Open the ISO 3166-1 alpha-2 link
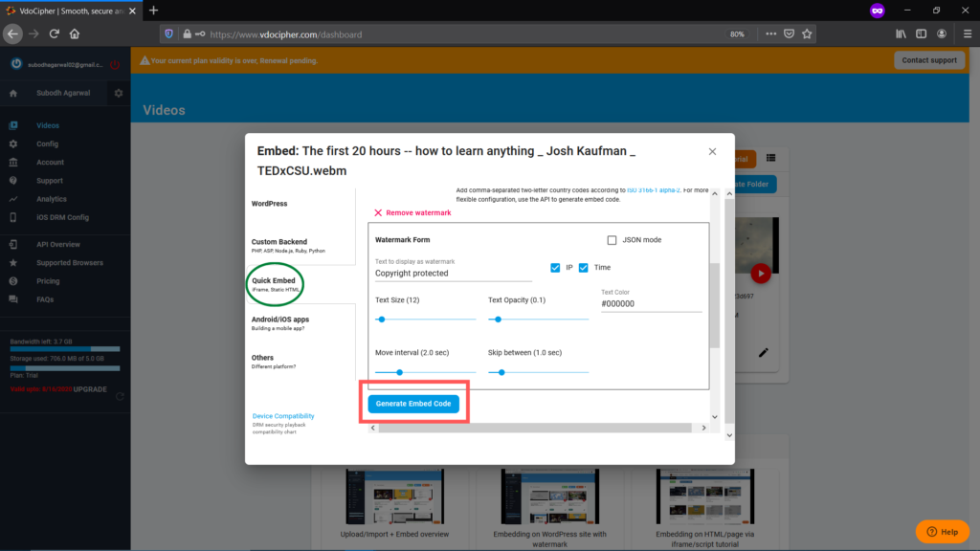This screenshot has width=980, height=551. (x=653, y=190)
